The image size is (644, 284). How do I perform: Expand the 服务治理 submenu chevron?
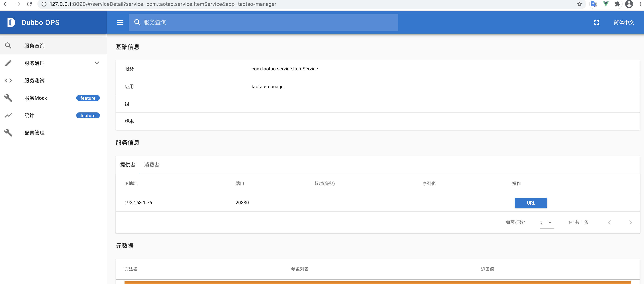point(97,63)
